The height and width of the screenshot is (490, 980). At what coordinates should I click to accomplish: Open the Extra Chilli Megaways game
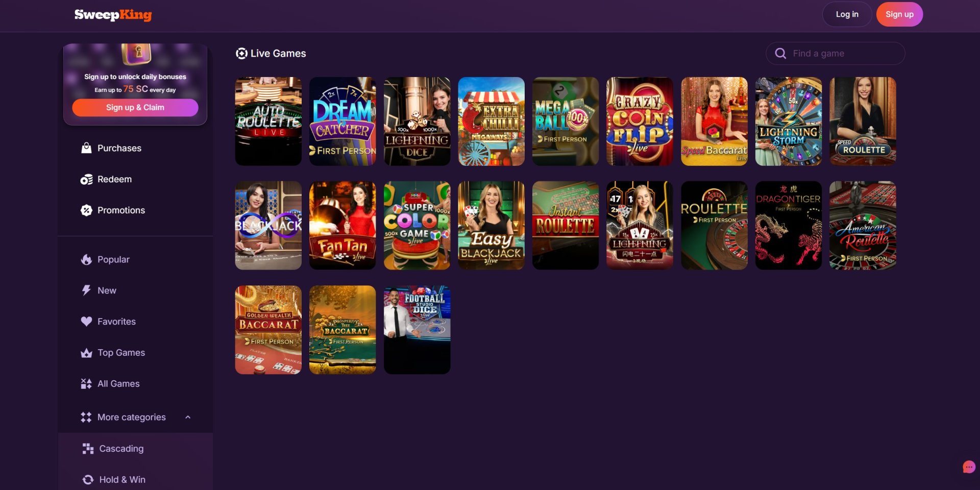tap(491, 121)
